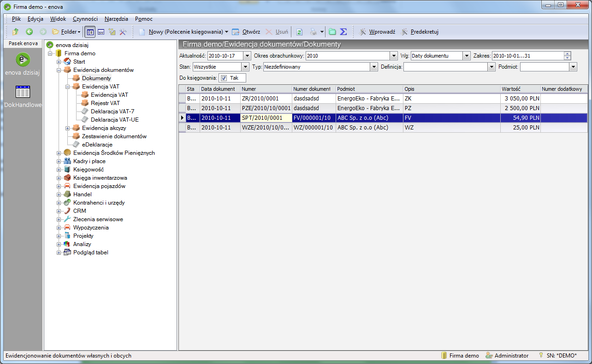Select the Sigma summary icon on toolbar

(343, 31)
